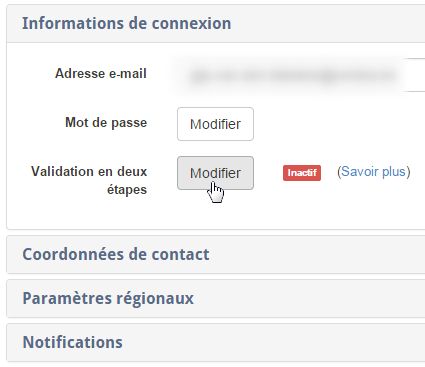The image size is (425, 367).
Task: Select the Coordonnées de contact heading text
Action: (x=116, y=254)
